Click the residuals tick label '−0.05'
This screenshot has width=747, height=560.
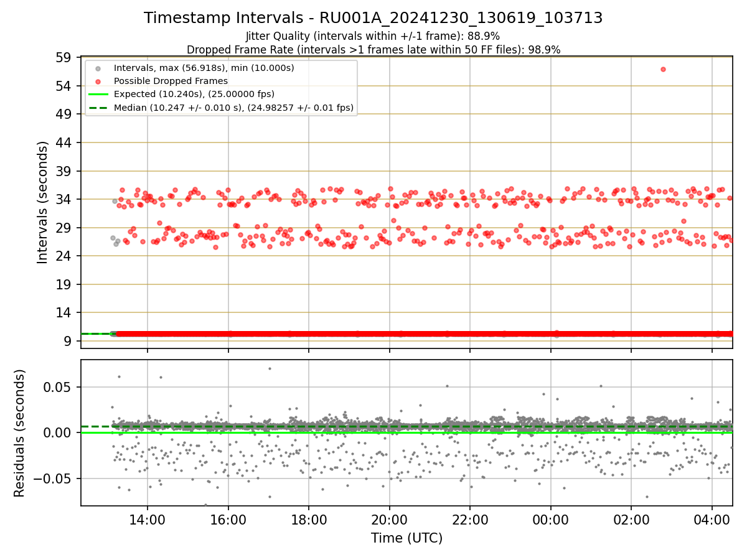pos(53,478)
